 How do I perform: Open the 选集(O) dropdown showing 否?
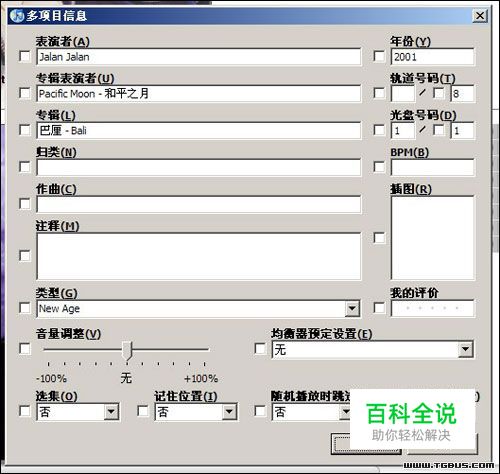(x=111, y=412)
